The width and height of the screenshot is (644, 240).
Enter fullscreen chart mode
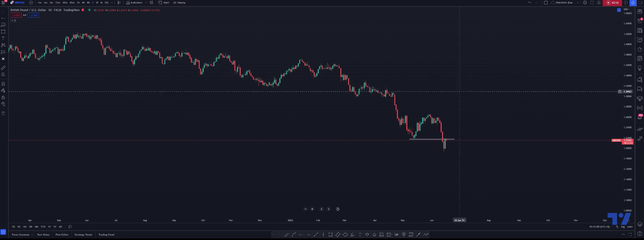592,3
